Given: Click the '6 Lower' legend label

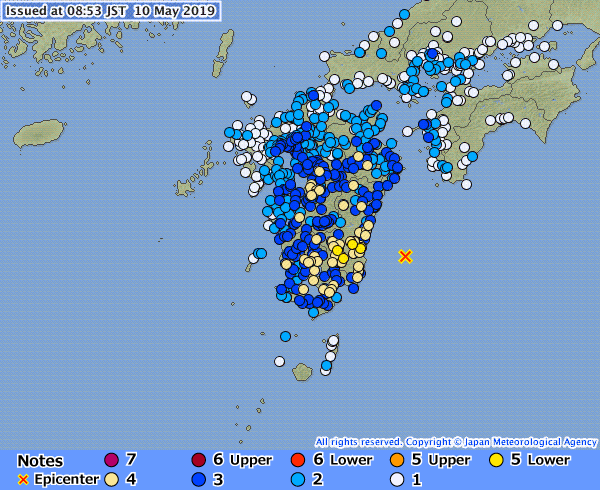Looking at the screenshot, I should pyautogui.click(x=342, y=460).
